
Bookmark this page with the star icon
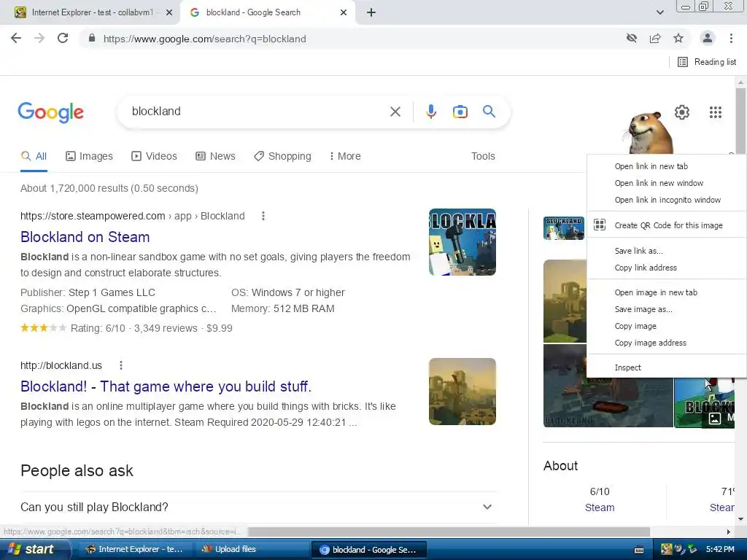pyautogui.click(x=678, y=38)
